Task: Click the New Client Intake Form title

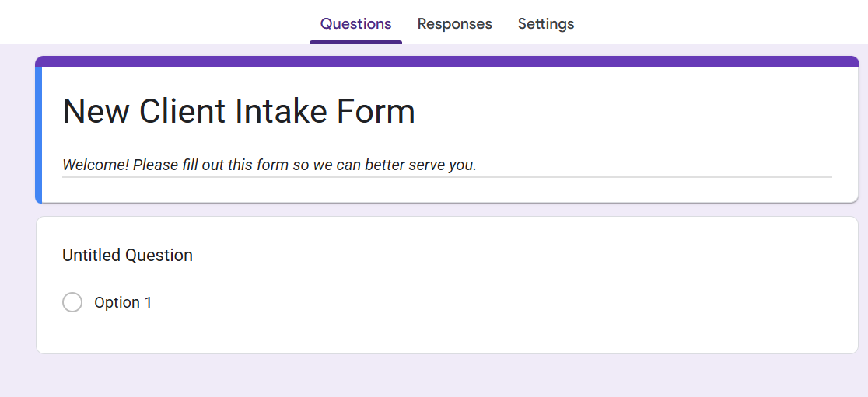Action: (x=238, y=111)
